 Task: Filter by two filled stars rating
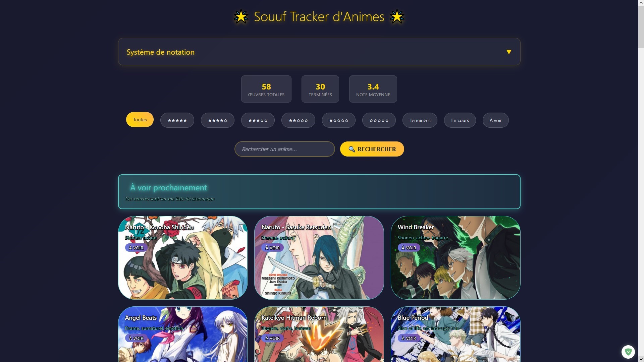pos(298,120)
